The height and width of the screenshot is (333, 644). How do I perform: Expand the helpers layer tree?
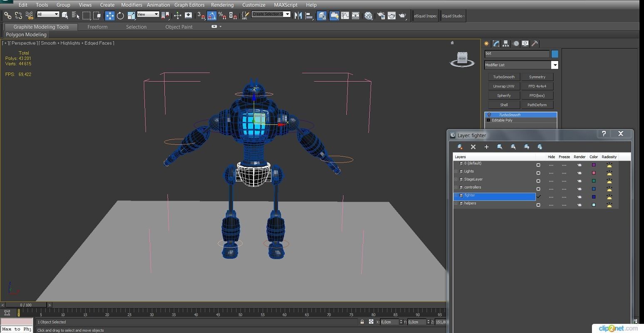pyautogui.click(x=456, y=204)
